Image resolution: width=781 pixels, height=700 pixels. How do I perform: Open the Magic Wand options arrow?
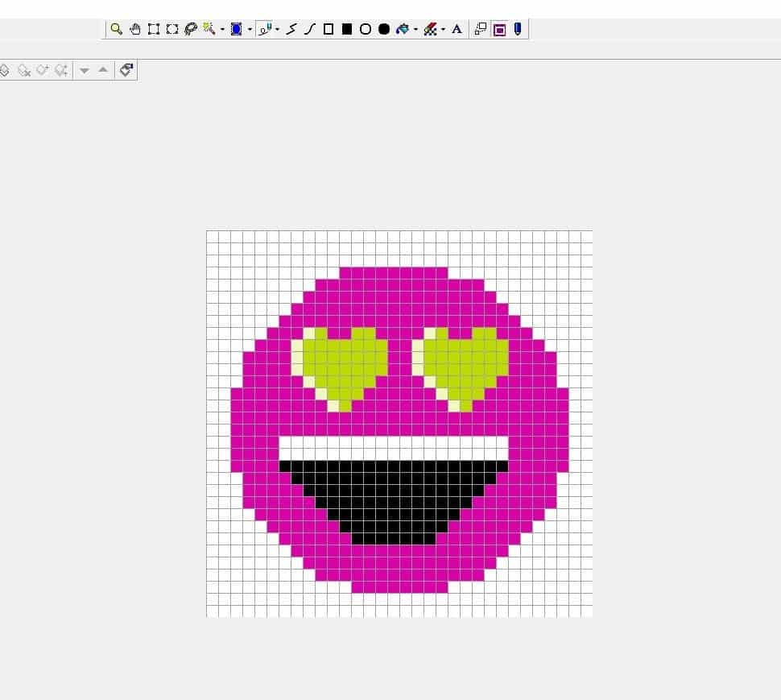pos(222,30)
